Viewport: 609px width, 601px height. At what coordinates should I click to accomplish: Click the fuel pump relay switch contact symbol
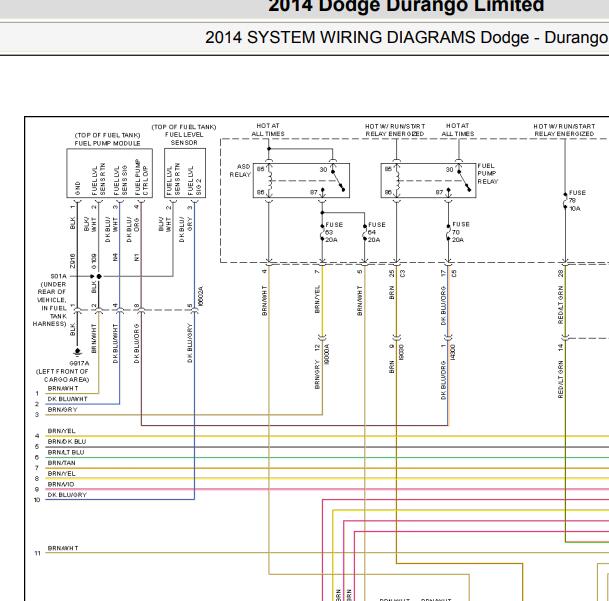(x=463, y=179)
